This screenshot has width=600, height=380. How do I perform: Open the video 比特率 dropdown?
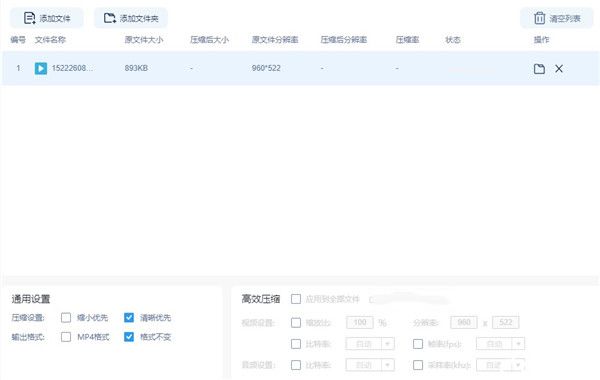[370, 344]
